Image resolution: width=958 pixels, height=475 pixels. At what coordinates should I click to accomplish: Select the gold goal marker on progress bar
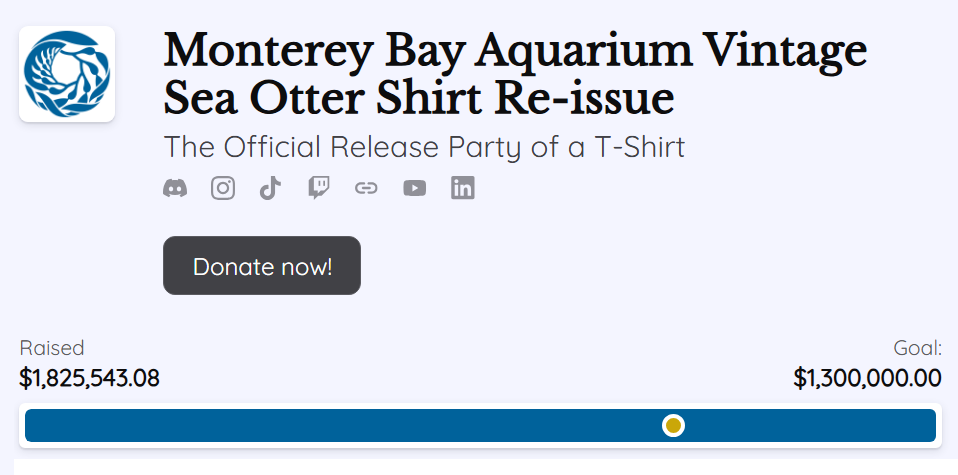pos(673,425)
